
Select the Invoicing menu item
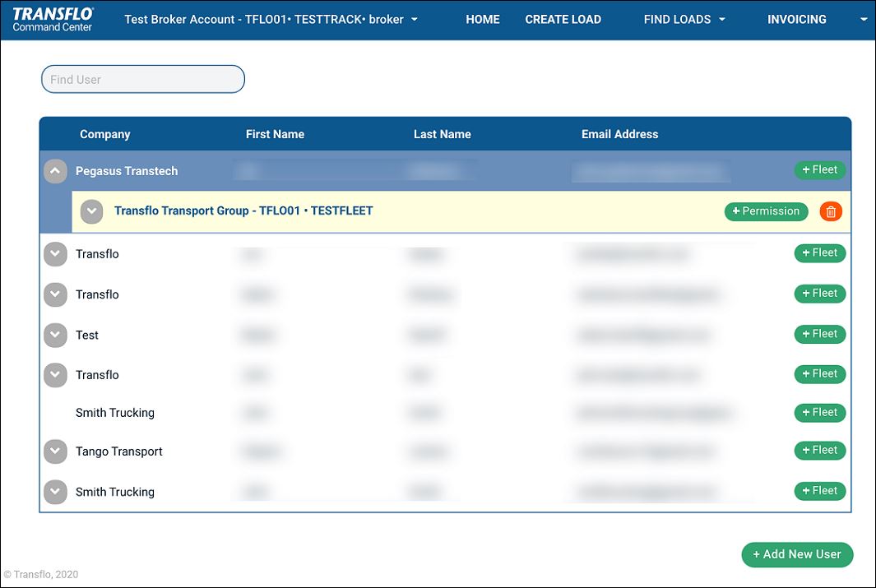796,20
